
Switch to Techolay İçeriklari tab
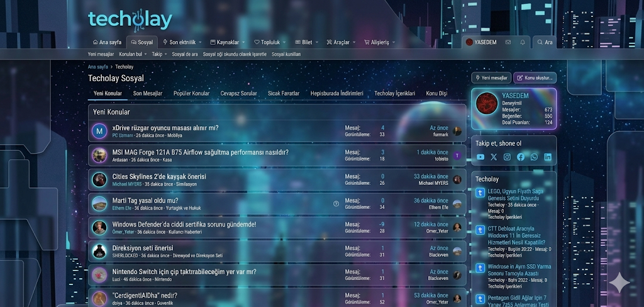coord(395,93)
